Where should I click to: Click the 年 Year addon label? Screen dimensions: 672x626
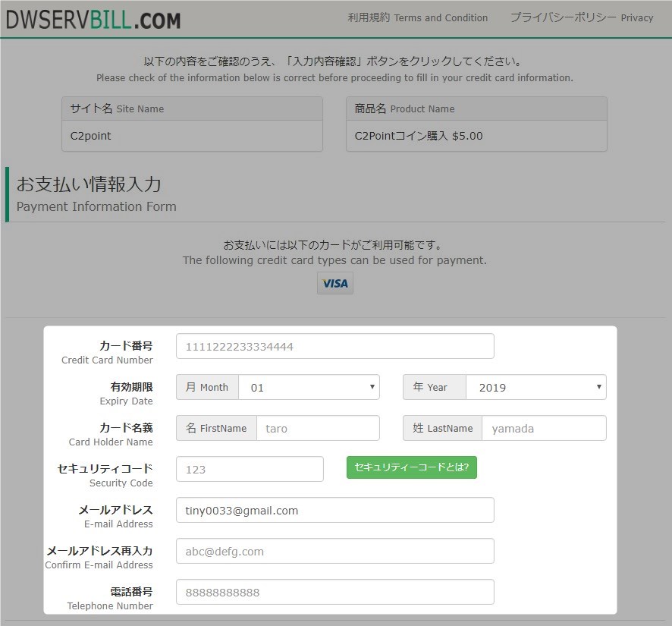434,387
